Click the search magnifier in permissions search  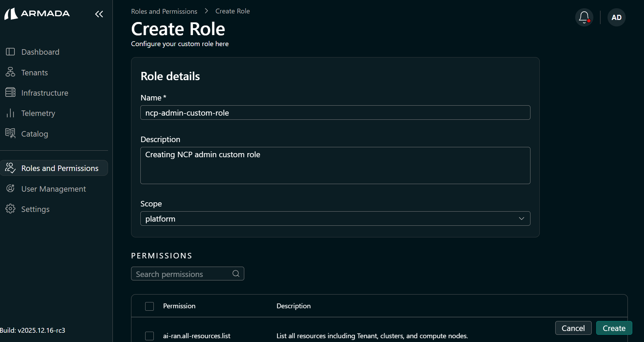coord(236,274)
